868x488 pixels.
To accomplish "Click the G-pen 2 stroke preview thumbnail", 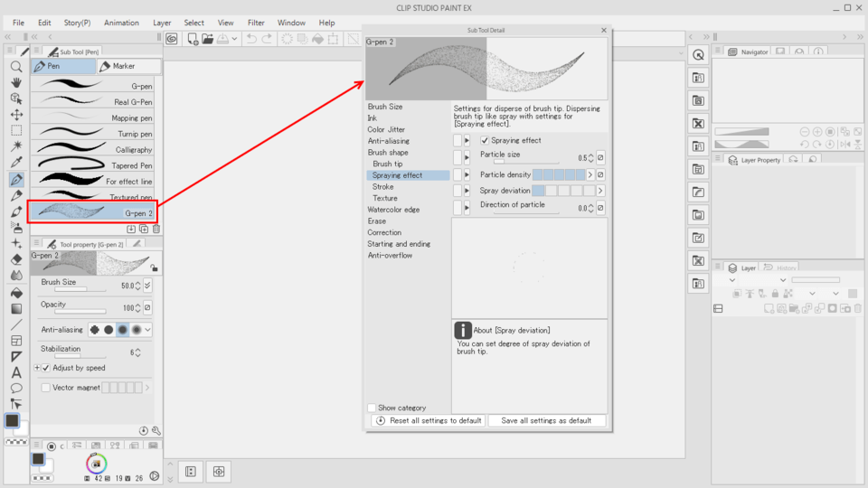I will point(71,212).
